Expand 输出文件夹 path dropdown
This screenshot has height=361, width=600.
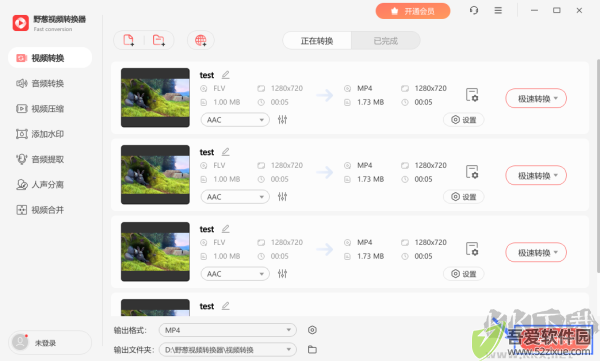tap(228, 350)
